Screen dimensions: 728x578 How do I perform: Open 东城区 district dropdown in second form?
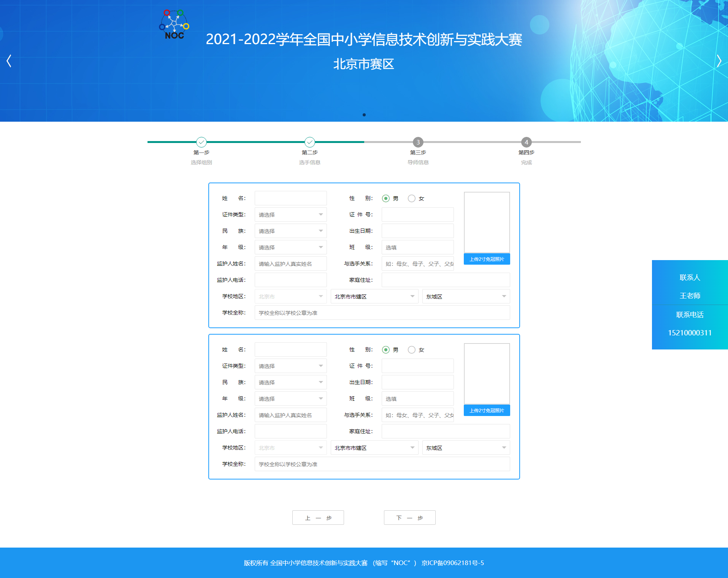pos(466,448)
